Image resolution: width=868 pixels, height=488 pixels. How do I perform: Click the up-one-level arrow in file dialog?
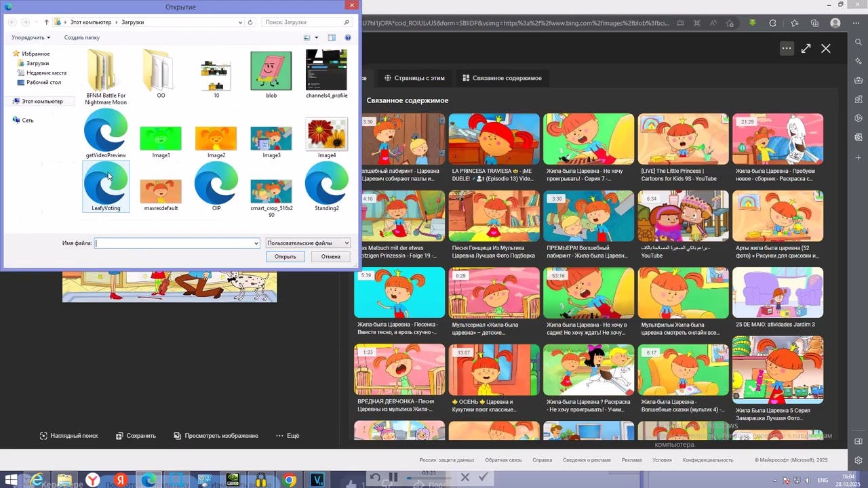point(46,22)
